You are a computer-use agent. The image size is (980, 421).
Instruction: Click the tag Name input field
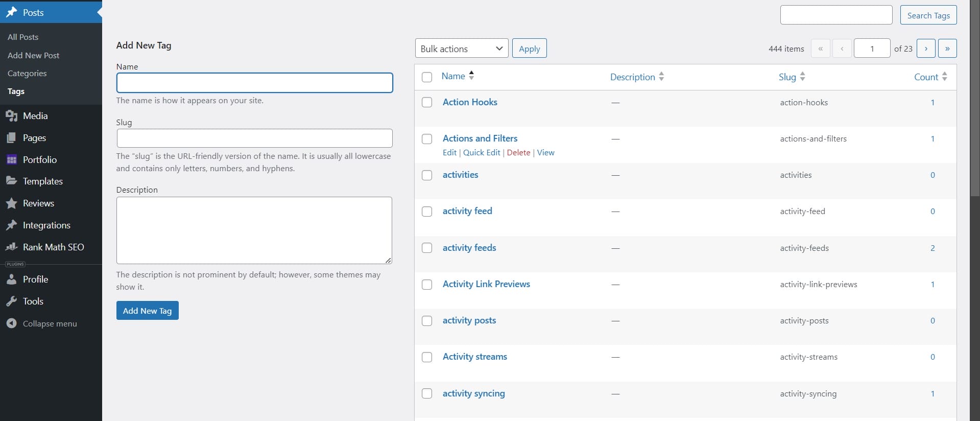pos(254,83)
